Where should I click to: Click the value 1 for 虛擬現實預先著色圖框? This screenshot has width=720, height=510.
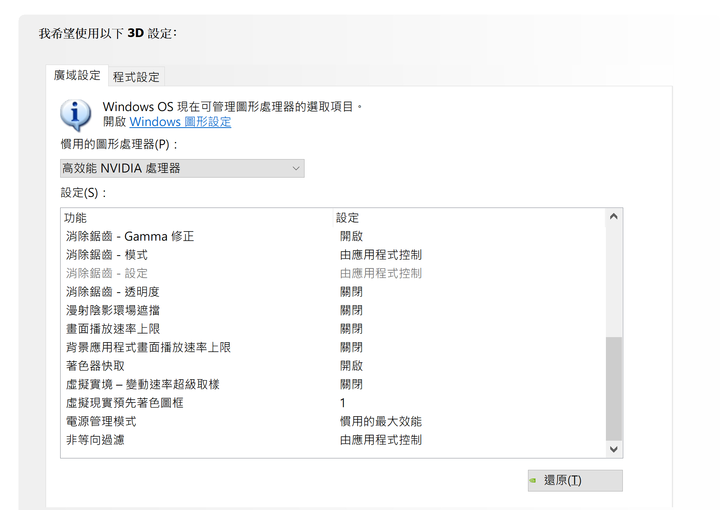click(x=343, y=403)
